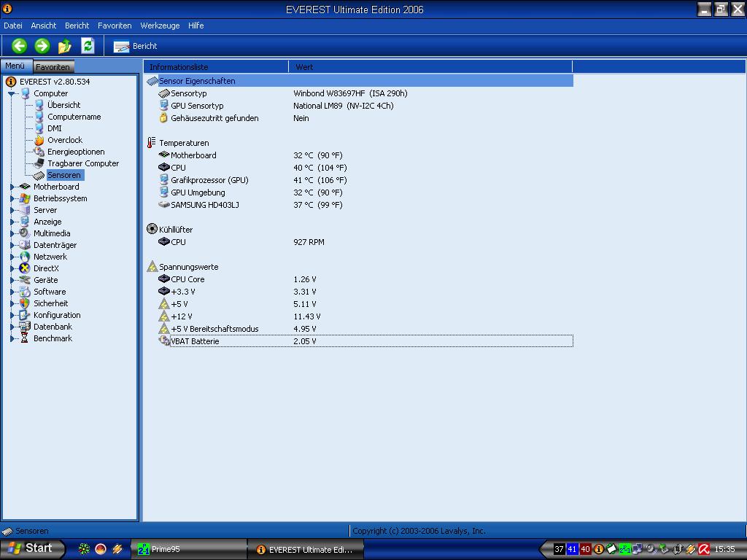
Task: Switch to the Favoriten tab in sidebar
Action: 53,66
